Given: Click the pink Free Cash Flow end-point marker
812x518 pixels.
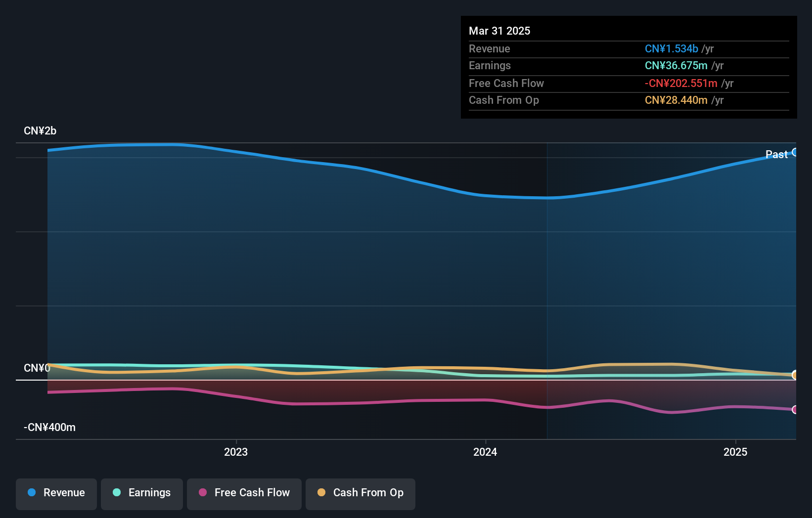Looking at the screenshot, I should click(795, 409).
